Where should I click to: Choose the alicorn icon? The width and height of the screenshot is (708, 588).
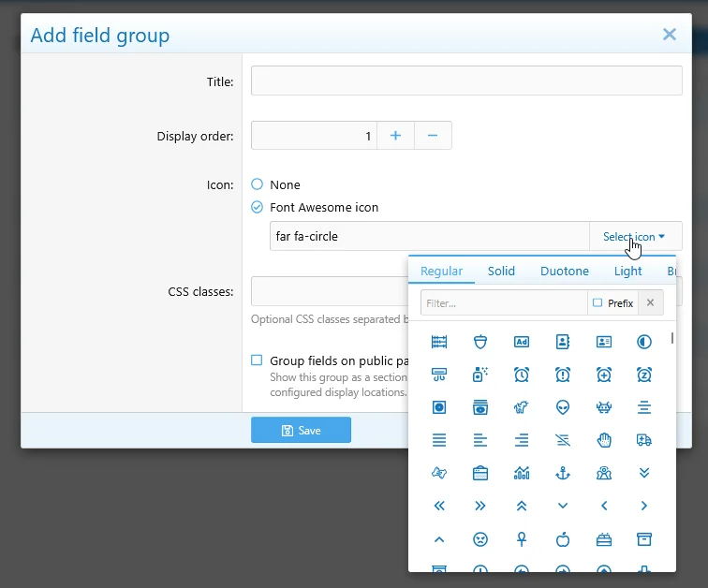coord(522,407)
